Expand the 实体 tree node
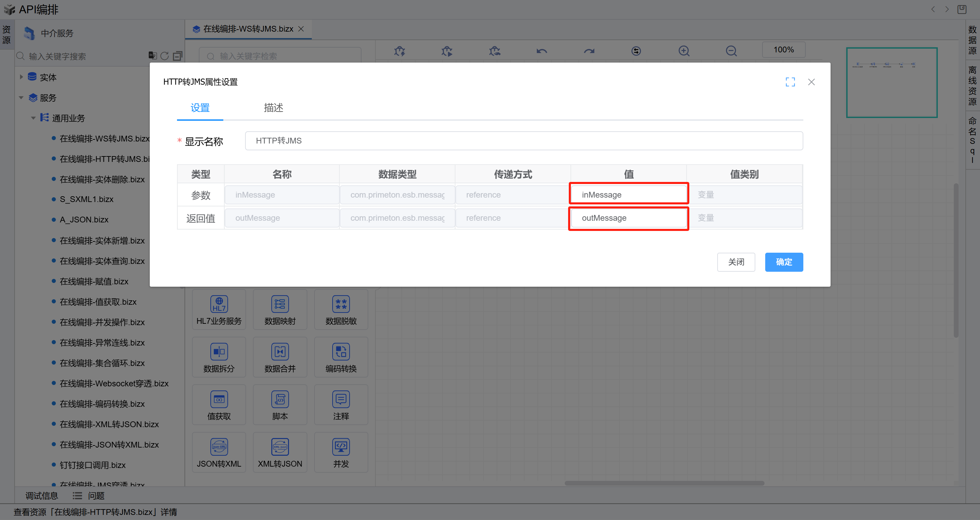This screenshot has width=980, height=520. coord(21,77)
